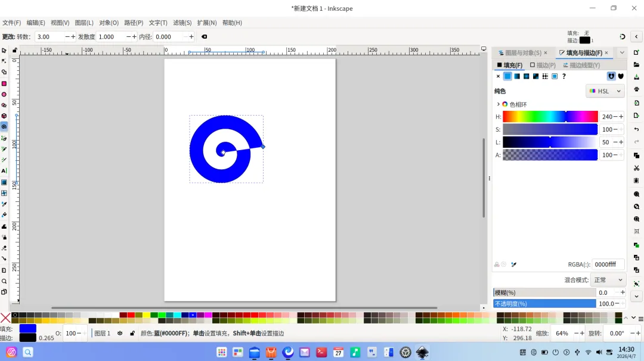Increase the 转数 turns value

click(73, 36)
